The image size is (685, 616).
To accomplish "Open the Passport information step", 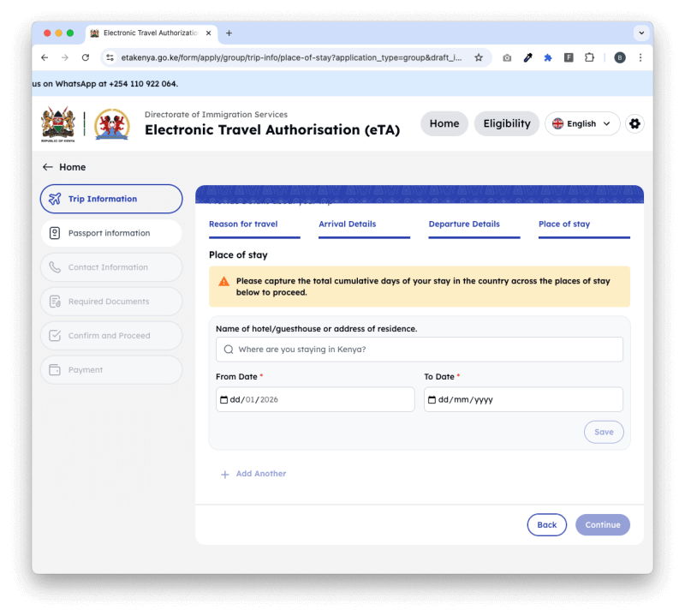I will (111, 233).
